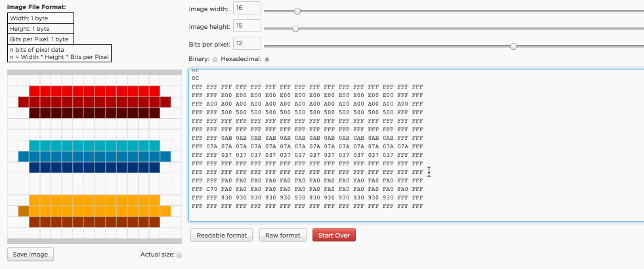
Task: Click the red Start Over button
Action: point(333,235)
